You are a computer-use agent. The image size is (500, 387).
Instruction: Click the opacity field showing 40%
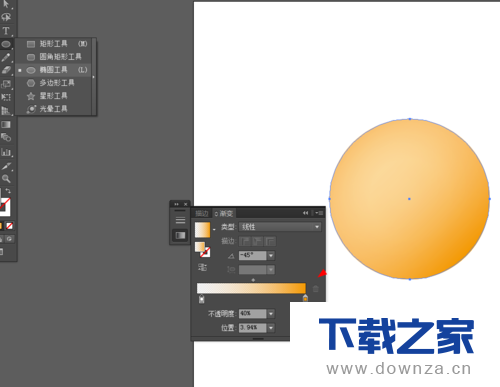(253, 314)
